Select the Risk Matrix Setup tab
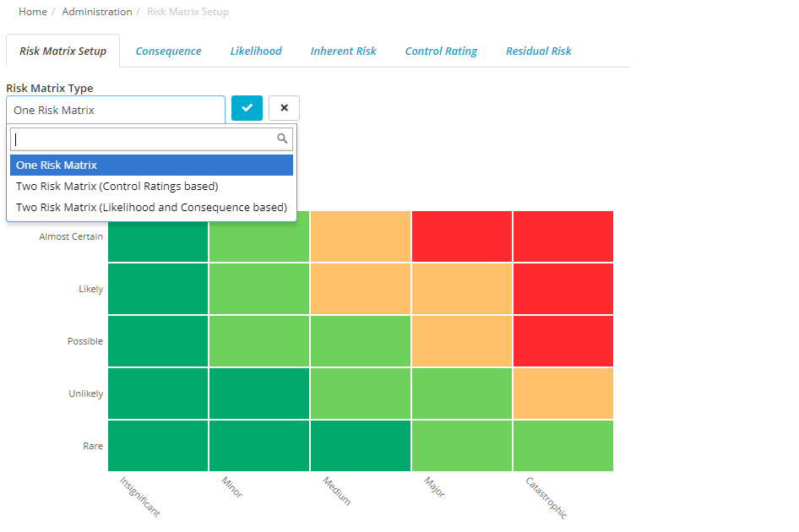Screen dimensions: 799x532 click(x=63, y=51)
